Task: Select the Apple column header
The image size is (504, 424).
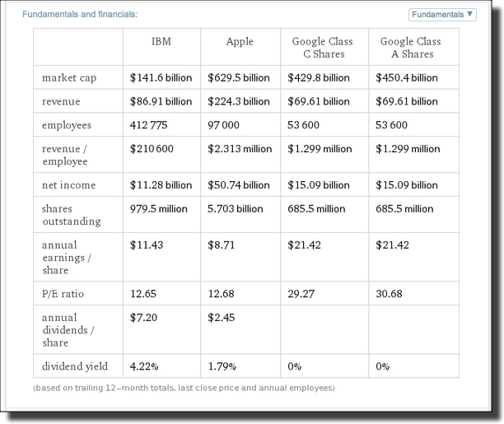Action: click(240, 42)
